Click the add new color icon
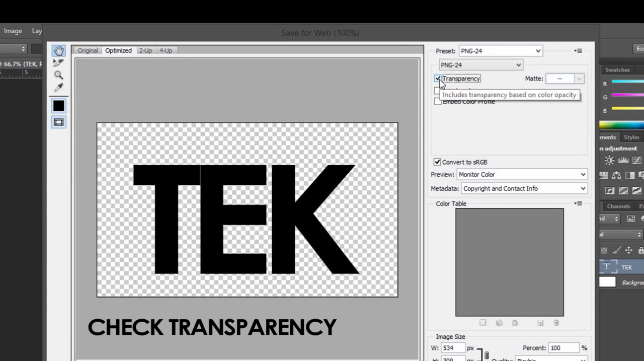The height and width of the screenshot is (361, 644). pos(540,323)
